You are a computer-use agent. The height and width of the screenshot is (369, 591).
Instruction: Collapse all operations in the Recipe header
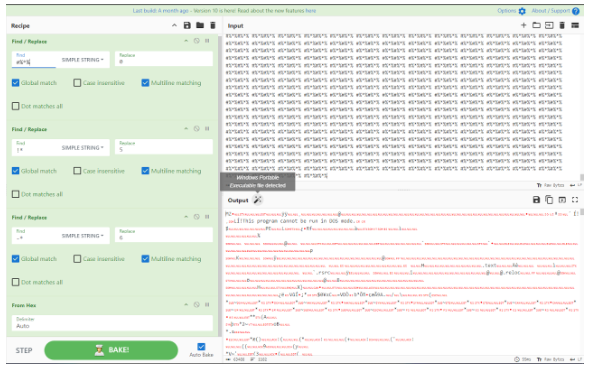(174, 25)
